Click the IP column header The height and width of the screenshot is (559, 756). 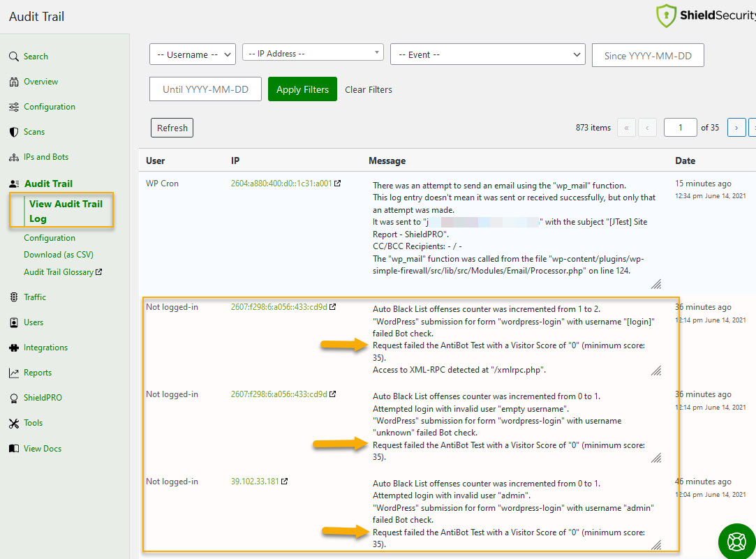[235, 161]
